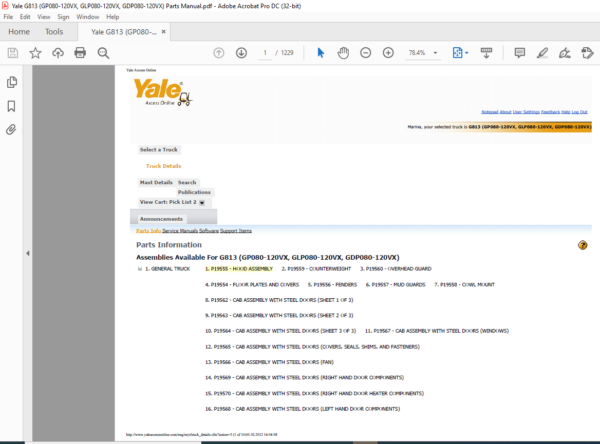Open Publications button
Viewport: 600px width, 444px height.
[194, 192]
